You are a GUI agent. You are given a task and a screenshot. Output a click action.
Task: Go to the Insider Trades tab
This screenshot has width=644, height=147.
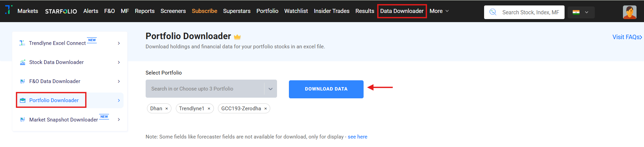coord(331,11)
